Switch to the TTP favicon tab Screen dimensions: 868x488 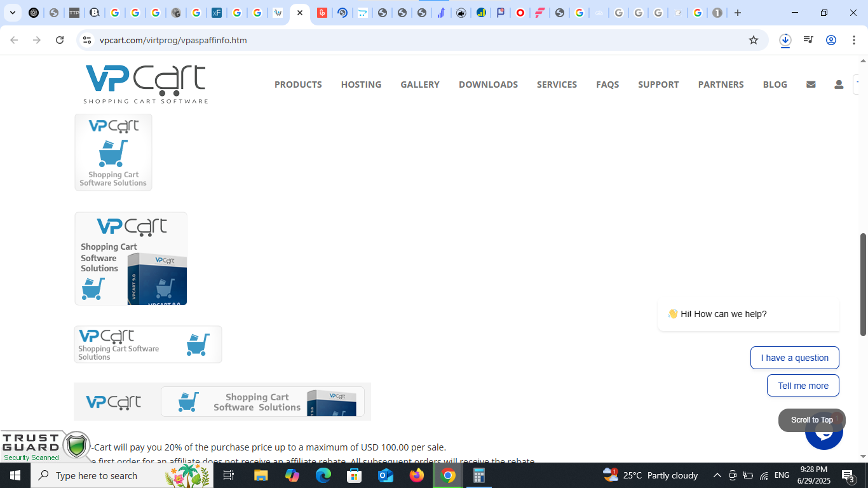[x=74, y=13]
